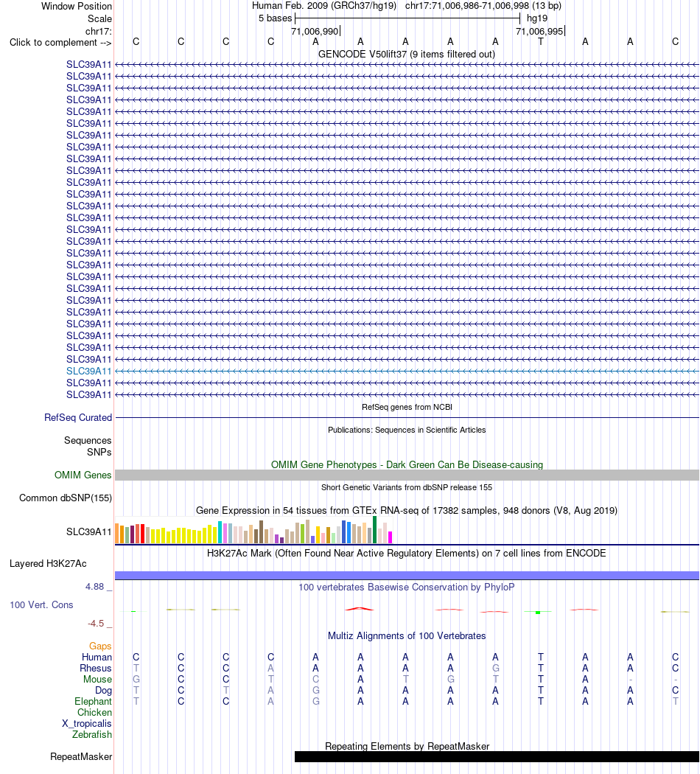Click the 71,006,995 position label
This screenshot has width=700, height=774.
pos(539,32)
